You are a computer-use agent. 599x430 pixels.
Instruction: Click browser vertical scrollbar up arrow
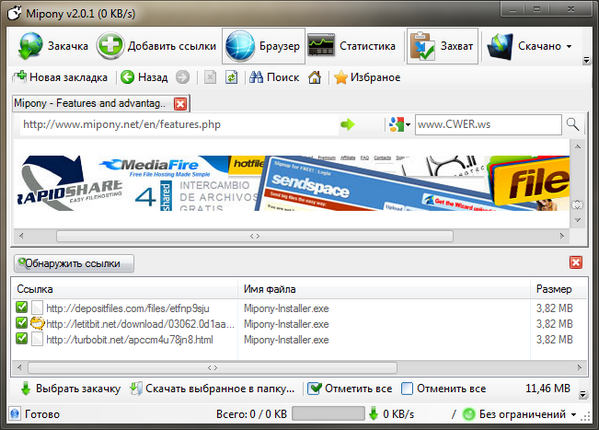578,147
